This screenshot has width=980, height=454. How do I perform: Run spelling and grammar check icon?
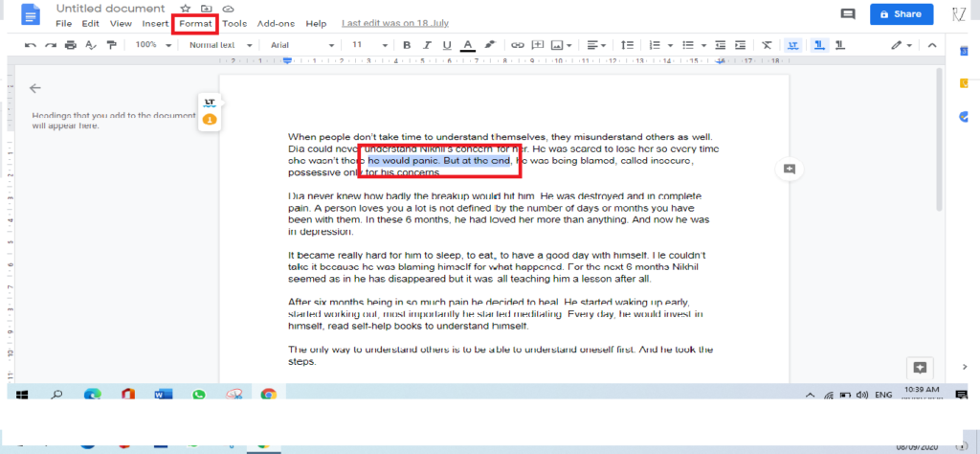pyautogui.click(x=91, y=45)
